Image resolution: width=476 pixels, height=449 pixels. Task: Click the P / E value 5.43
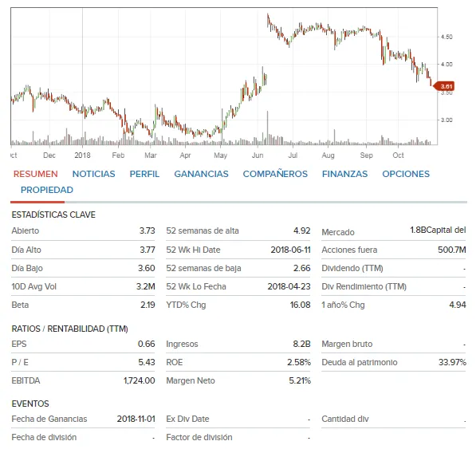coord(147,362)
